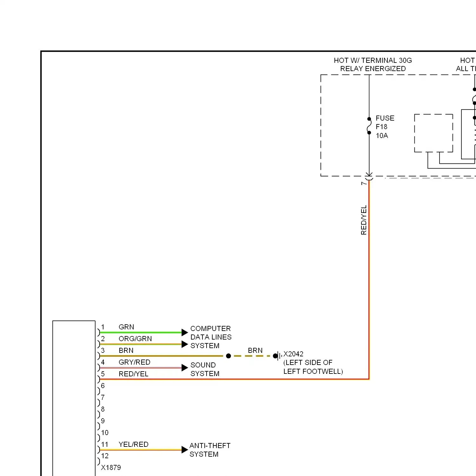Screen dimensions: 476x476
Task: Click the YEL/RED wire label at pin 11
Action: (x=133, y=444)
